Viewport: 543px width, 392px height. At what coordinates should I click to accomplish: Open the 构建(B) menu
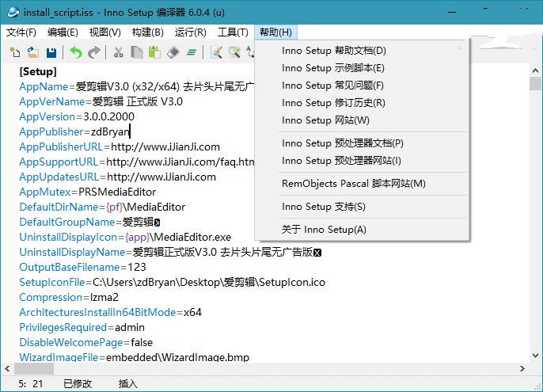[x=147, y=32]
